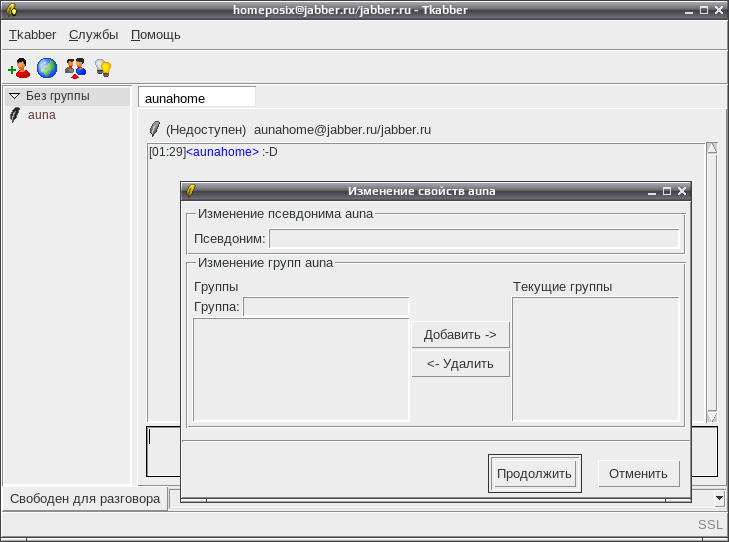This screenshot has width=729, height=542.
Task: Click feather icon in dialog titlebar
Action: click(190, 191)
